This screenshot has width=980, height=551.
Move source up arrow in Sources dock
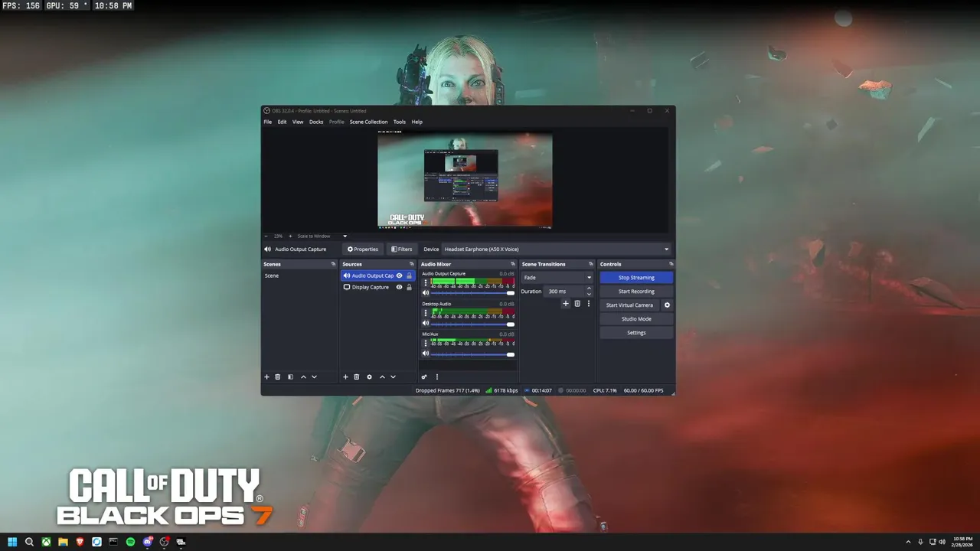(382, 377)
